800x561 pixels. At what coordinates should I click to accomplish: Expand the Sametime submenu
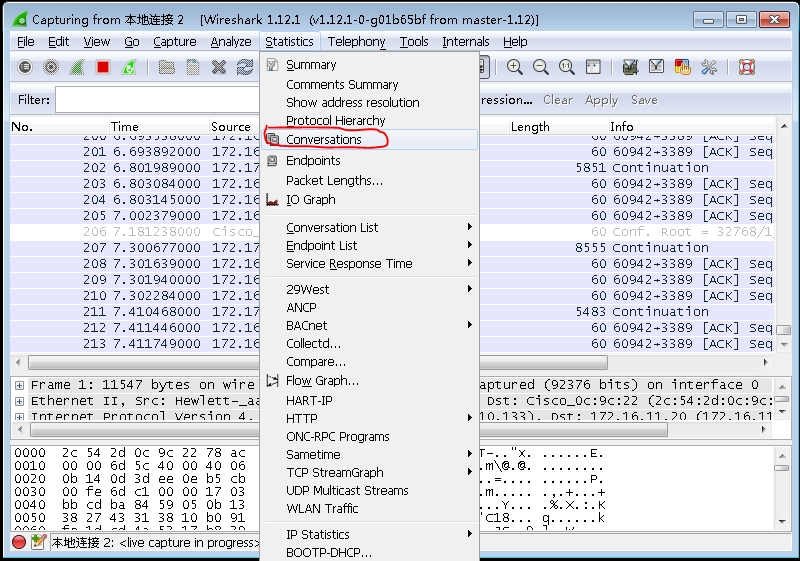pos(370,455)
